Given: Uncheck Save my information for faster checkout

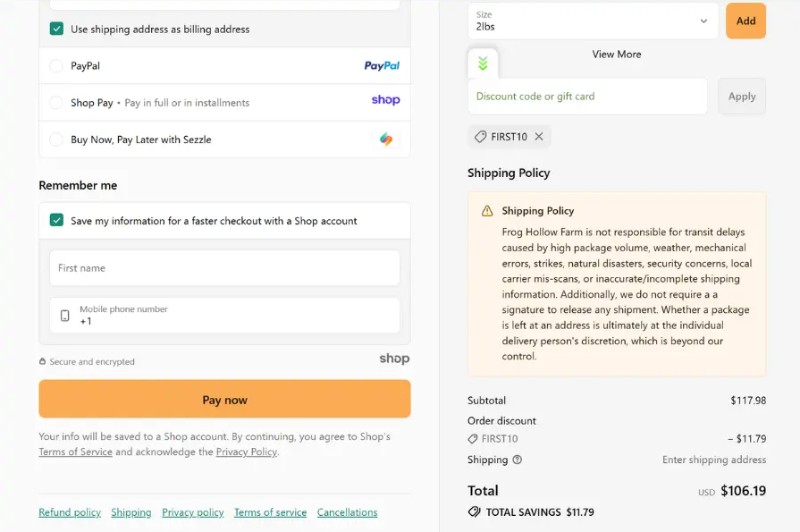Looking at the screenshot, I should (56, 220).
